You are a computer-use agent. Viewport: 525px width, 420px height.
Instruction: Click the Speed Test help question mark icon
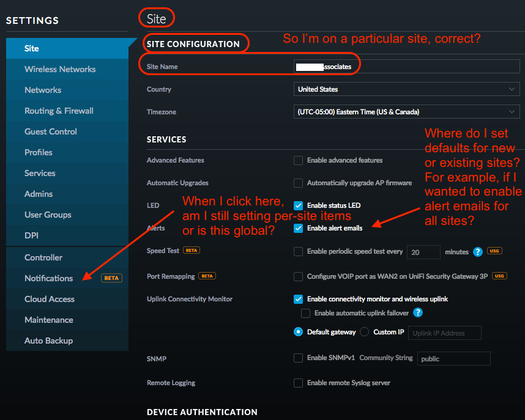[478, 252]
